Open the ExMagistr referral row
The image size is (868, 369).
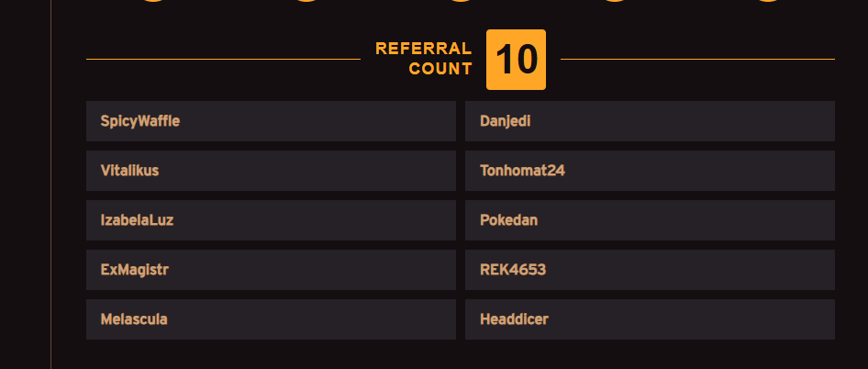(271, 270)
